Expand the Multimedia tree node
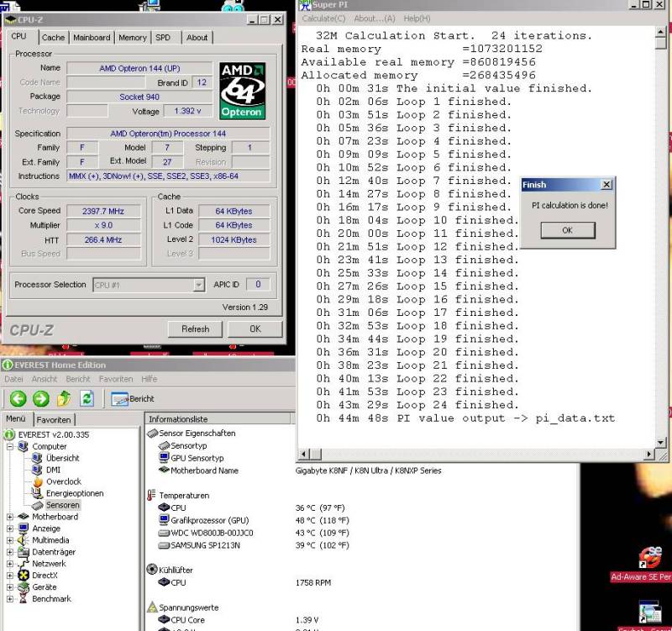 (x=10, y=540)
